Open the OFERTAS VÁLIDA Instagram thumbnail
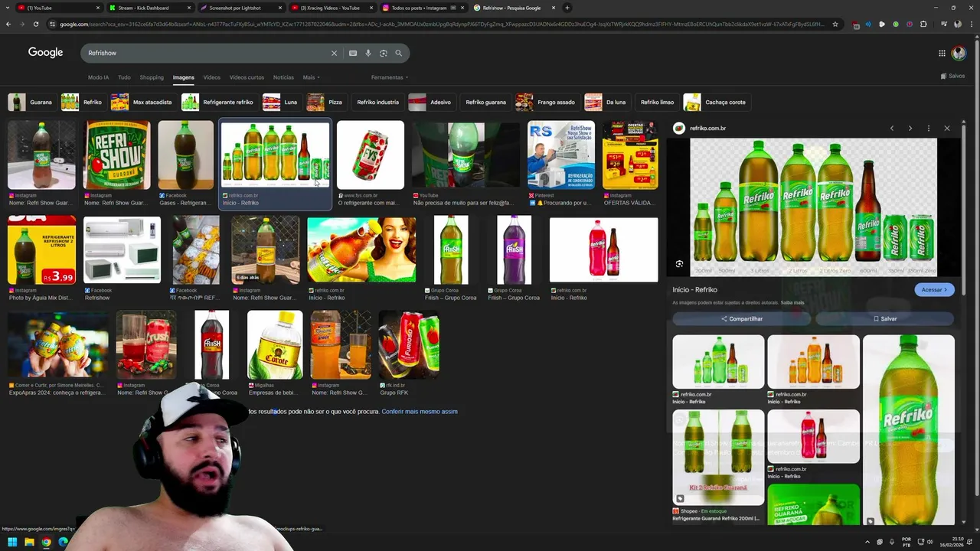 coord(629,155)
